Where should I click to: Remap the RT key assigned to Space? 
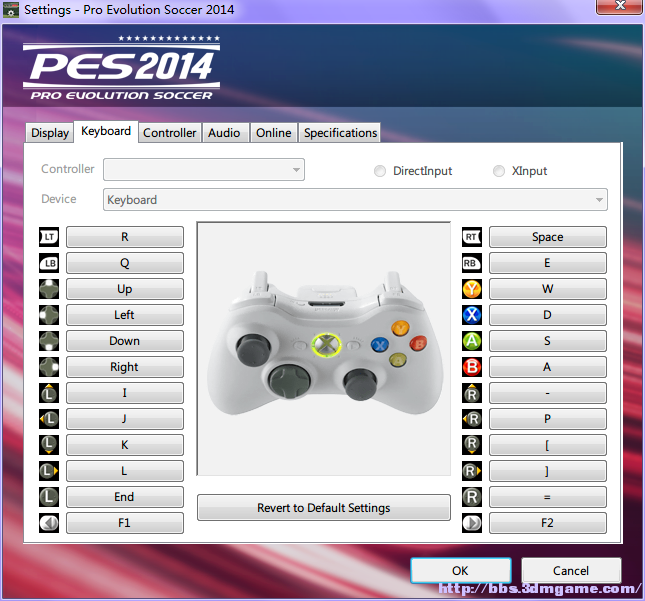[548, 237]
